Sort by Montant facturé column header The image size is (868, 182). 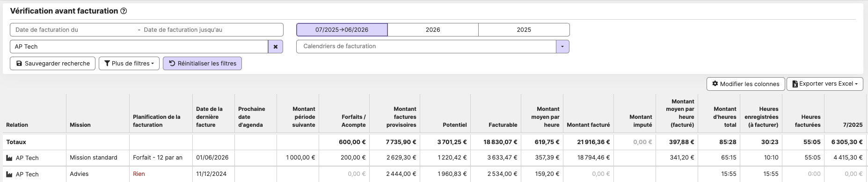click(588, 125)
